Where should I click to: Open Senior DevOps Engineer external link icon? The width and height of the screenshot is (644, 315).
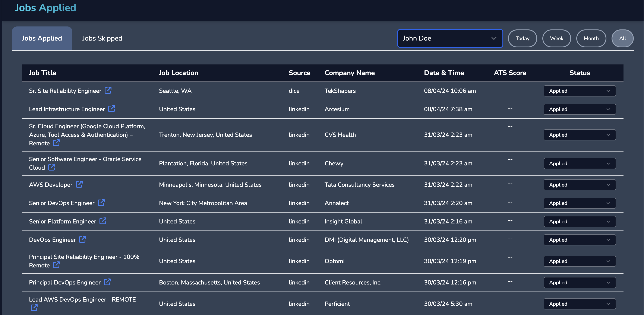pos(101,203)
